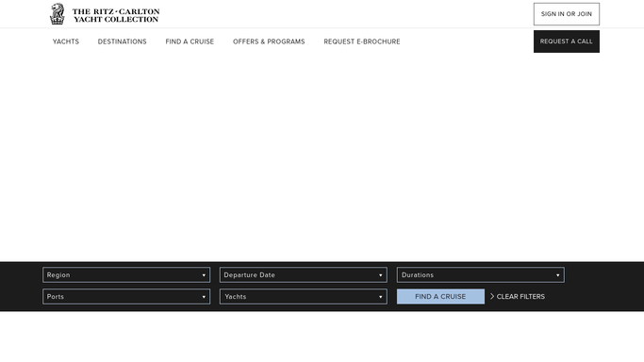
Task: Open the Ports dropdown filter
Action: [126, 297]
